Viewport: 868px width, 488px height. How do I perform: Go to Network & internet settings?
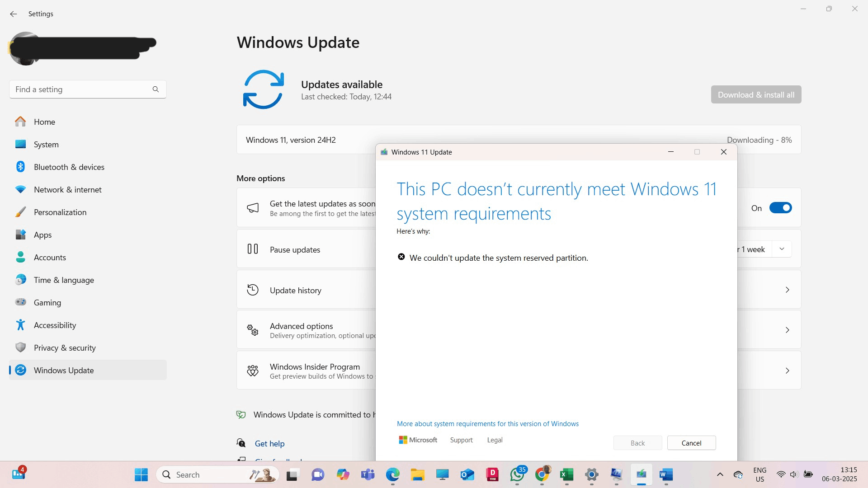pos(67,190)
